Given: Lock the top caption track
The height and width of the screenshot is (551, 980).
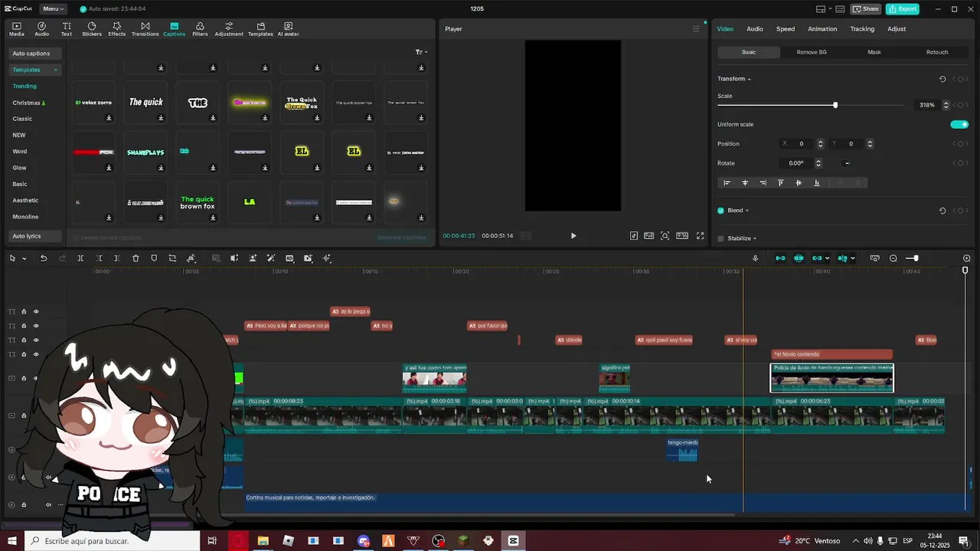Looking at the screenshot, I should [x=24, y=311].
